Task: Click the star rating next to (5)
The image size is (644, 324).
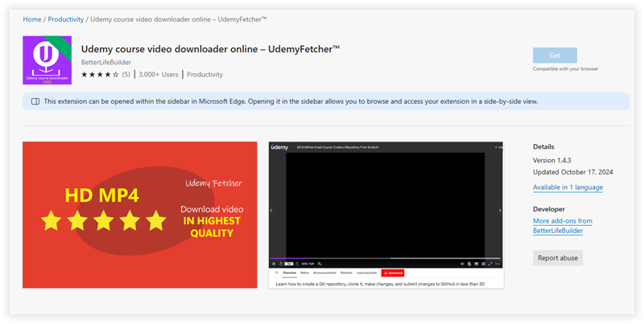Action: 100,75
